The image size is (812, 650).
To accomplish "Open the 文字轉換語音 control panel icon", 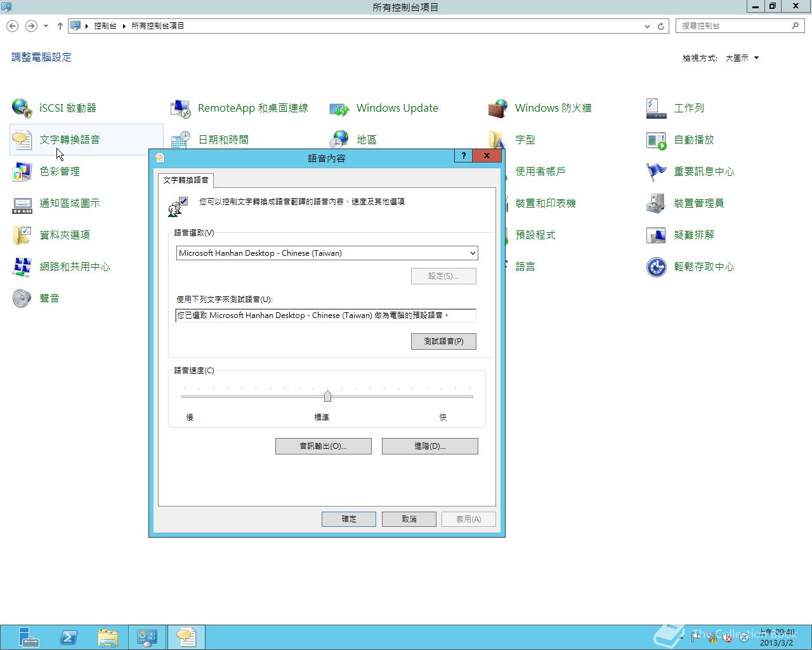I will click(x=22, y=140).
